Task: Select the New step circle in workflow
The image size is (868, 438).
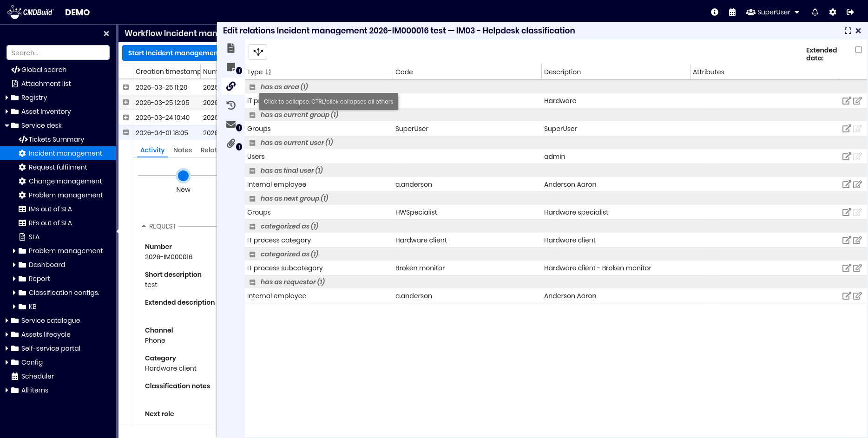Action: point(184,176)
